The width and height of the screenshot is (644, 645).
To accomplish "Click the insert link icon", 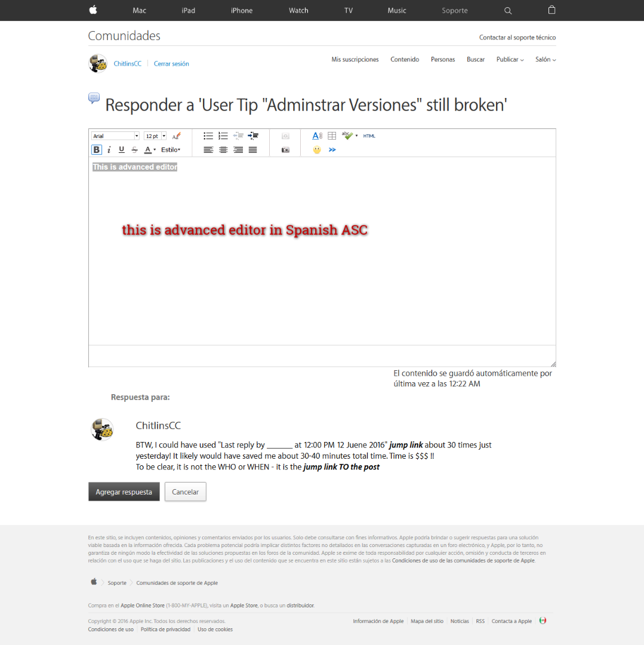I will click(317, 136).
